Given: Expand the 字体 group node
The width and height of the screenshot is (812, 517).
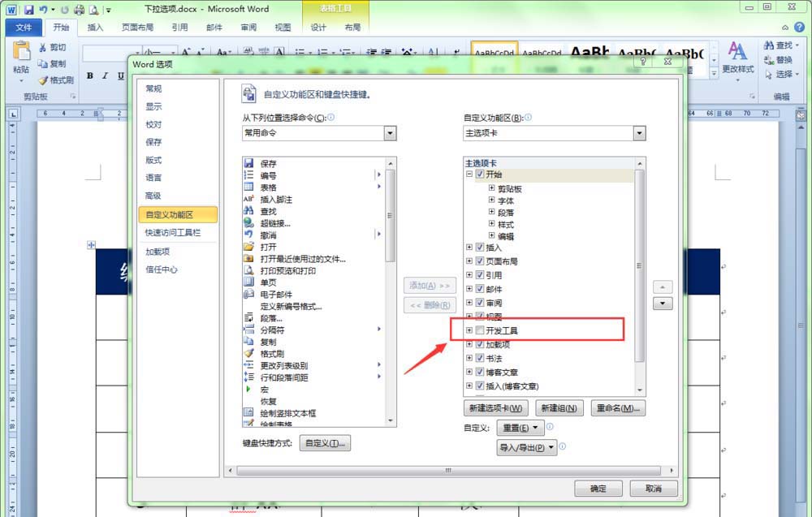Looking at the screenshot, I should [491, 200].
